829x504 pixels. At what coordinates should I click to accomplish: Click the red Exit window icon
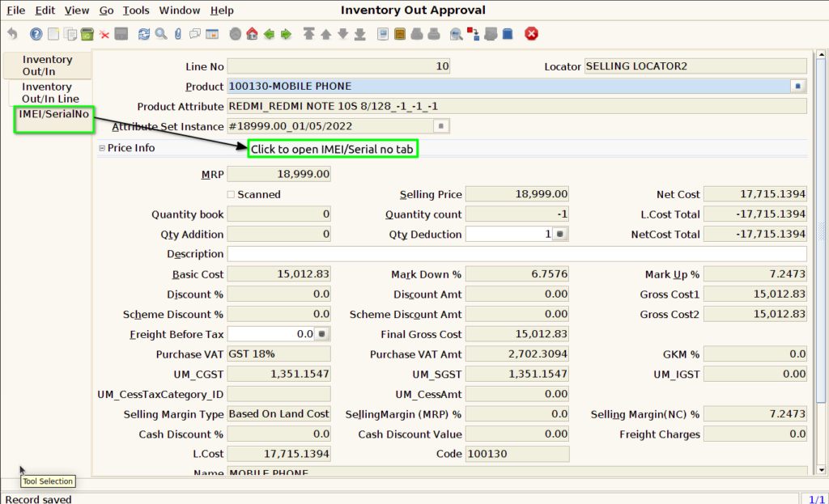[531, 34]
